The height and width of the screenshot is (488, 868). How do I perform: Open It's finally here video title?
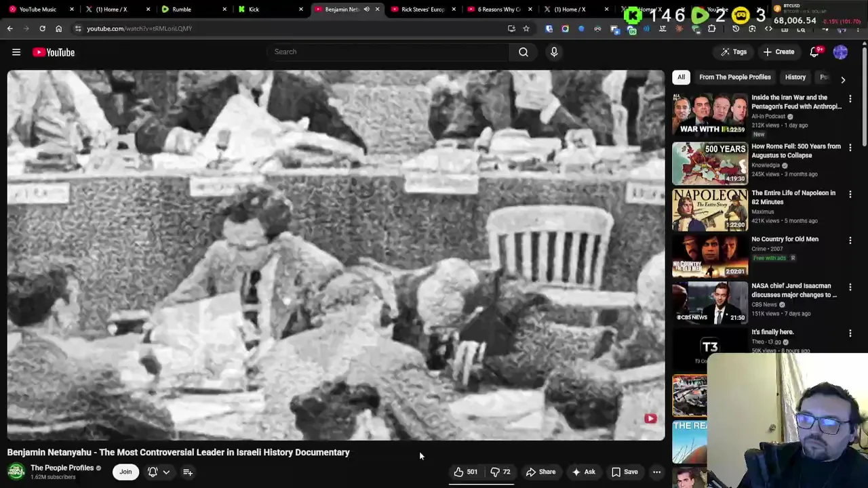coord(772,332)
